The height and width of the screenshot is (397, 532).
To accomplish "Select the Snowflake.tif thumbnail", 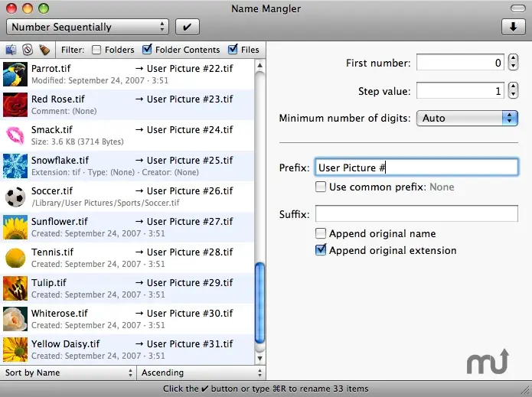I will tap(15, 166).
